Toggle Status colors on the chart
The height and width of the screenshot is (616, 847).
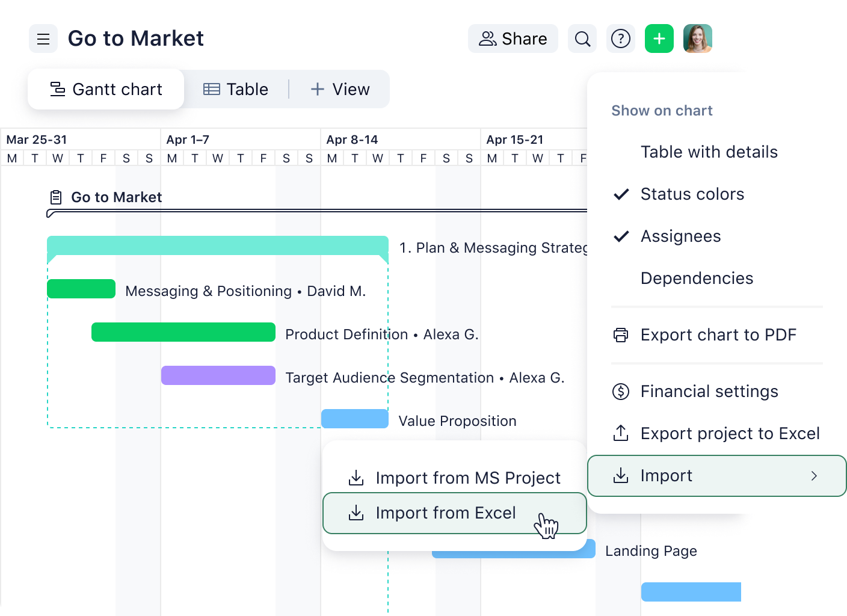(x=692, y=194)
